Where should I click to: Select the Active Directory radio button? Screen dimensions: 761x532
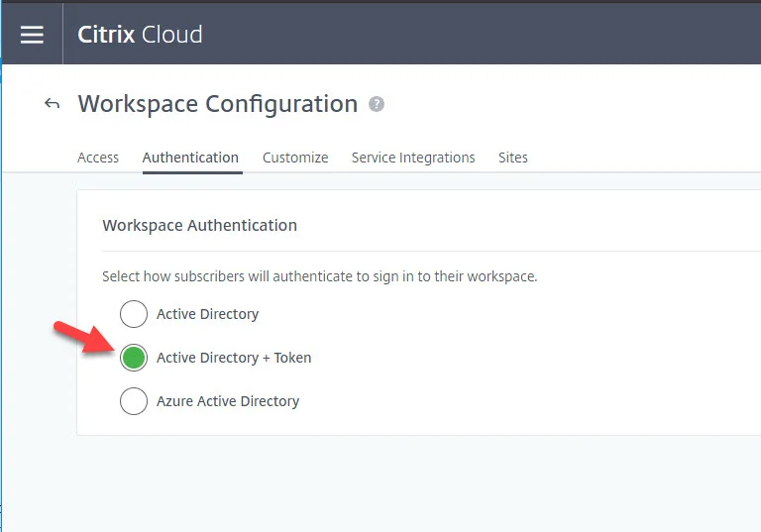pos(134,314)
